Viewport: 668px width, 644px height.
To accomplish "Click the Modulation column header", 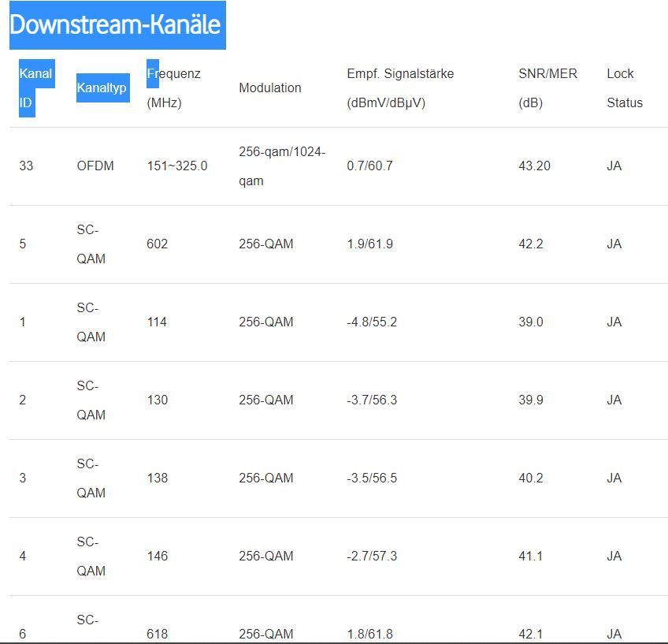I will tap(270, 87).
